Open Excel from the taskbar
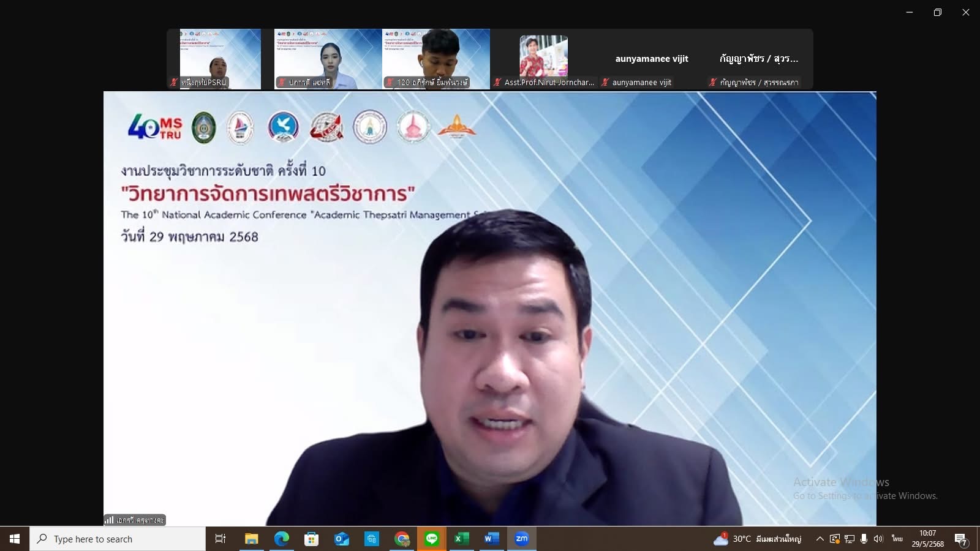The image size is (980, 551). click(461, 539)
